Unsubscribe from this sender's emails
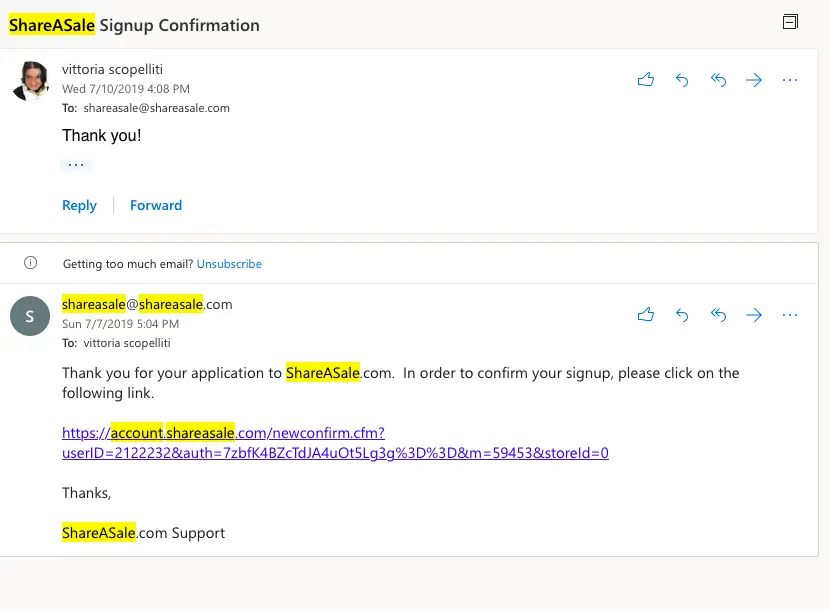831x609 pixels. 229,263
